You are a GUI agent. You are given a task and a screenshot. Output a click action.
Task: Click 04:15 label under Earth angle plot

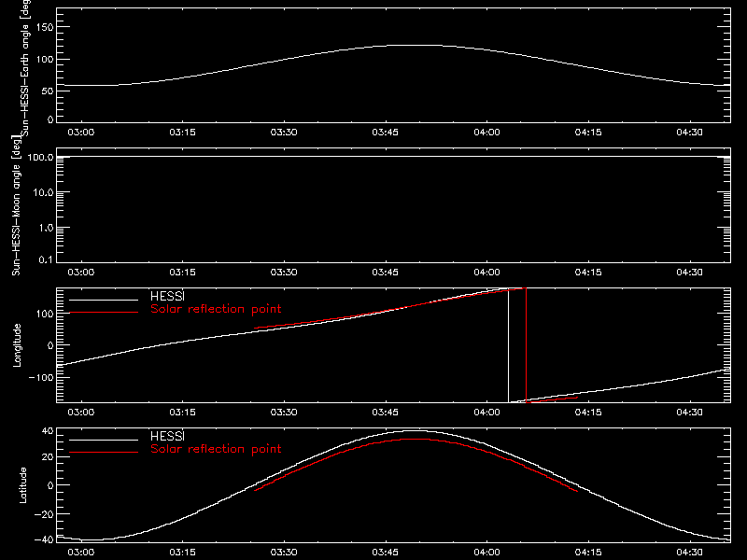click(588, 133)
